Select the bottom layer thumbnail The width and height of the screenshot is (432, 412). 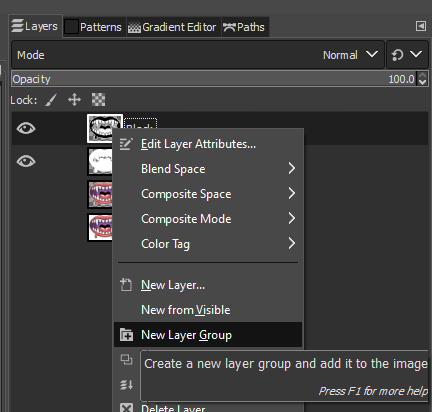point(100,227)
